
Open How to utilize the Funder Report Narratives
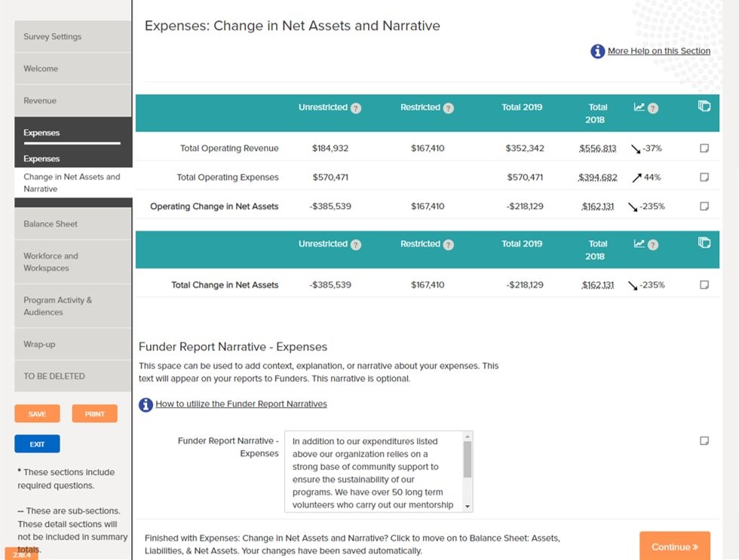pos(241,404)
